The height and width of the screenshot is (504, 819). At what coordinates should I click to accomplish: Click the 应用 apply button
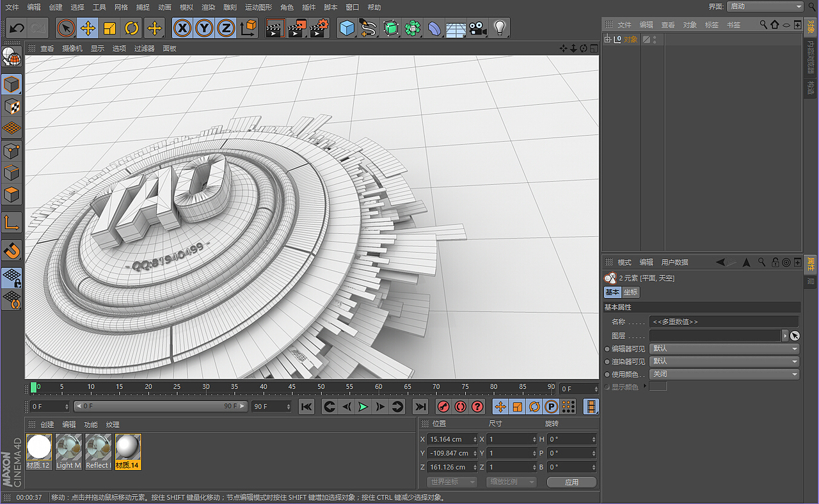click(x=571, y=482)
